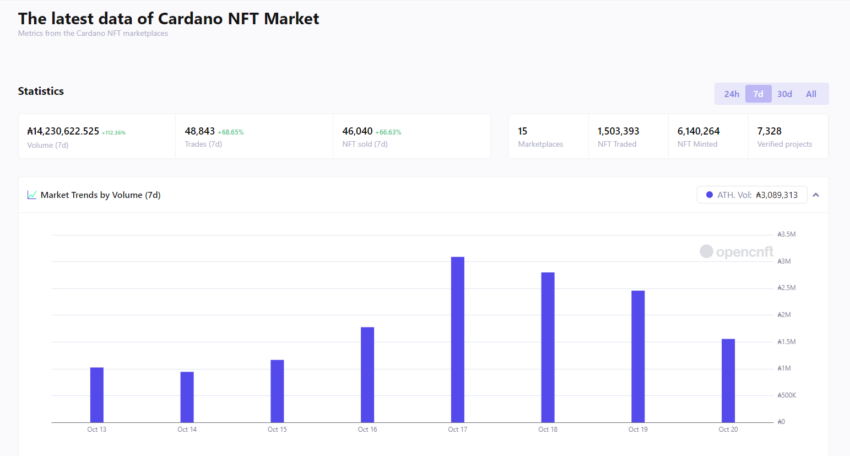Click the Oct 17 x-axis label
The height and width of the screenshot is (456, 850).
(458, 429)
